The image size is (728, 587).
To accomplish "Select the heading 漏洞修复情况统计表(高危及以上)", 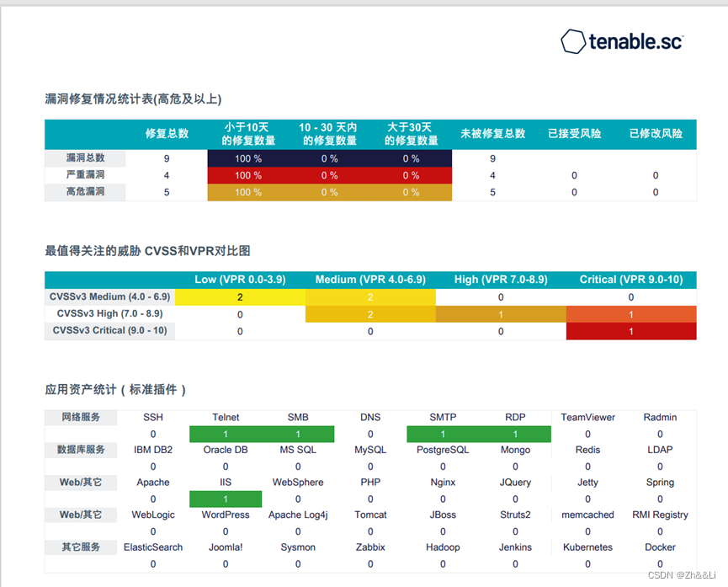I will [133, 99].
